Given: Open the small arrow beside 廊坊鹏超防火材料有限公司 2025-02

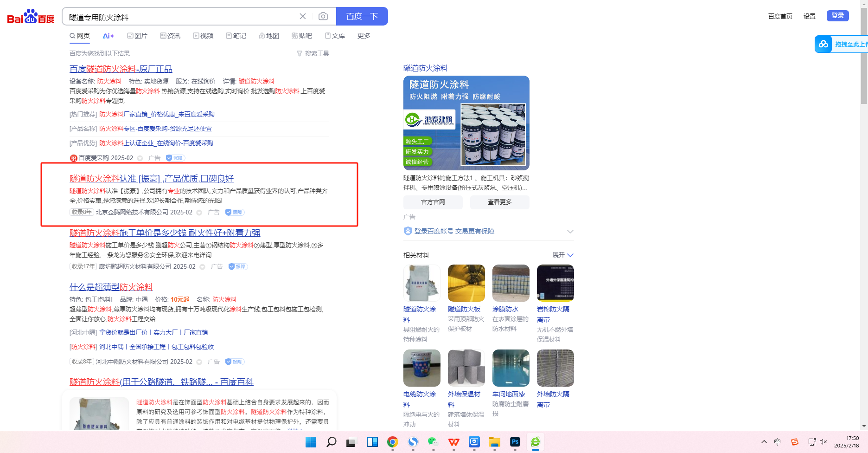Looking at the screenshot, I should (203, 267).
